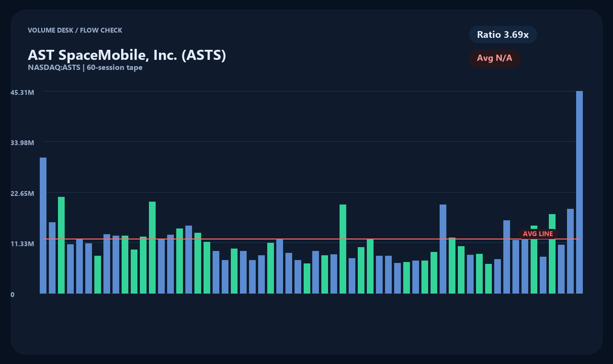Click the NASDAQ:ASTS 60-session tape subtitle

(x=85, y=68)
